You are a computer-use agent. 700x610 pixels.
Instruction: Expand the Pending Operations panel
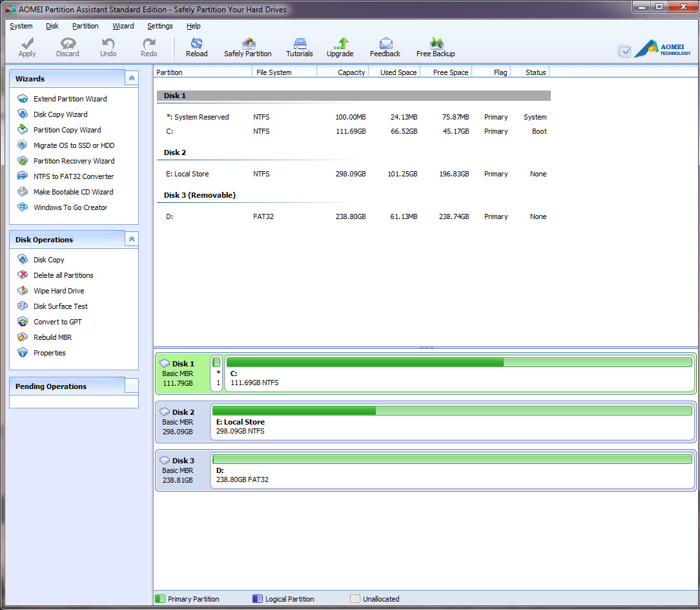(131, 386)
